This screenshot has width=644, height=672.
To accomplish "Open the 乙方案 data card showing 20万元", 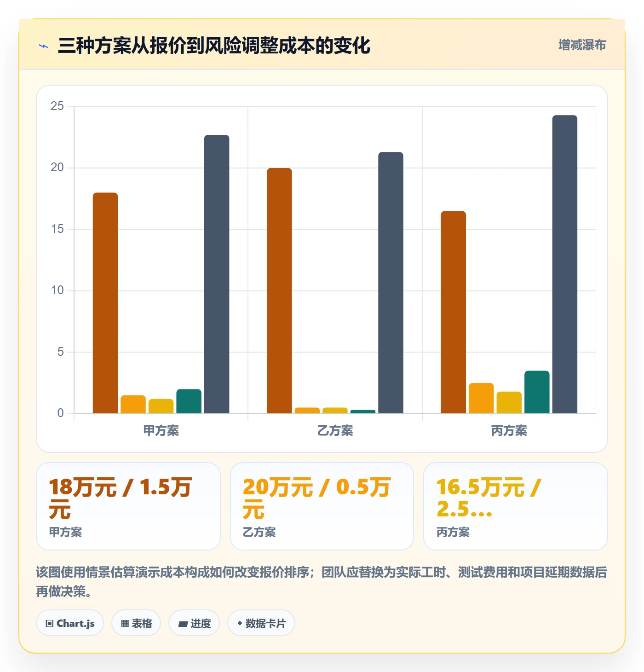I will [322, 506].
